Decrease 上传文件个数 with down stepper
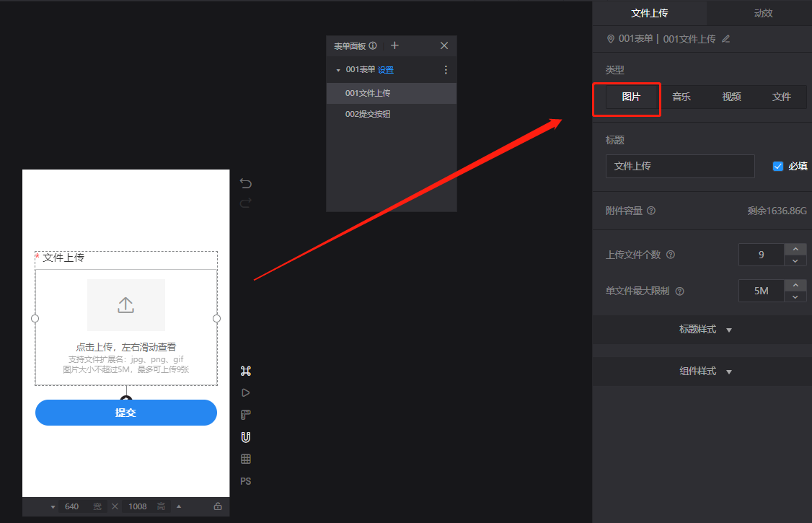The image size is (812, 523). click(795, 260)
